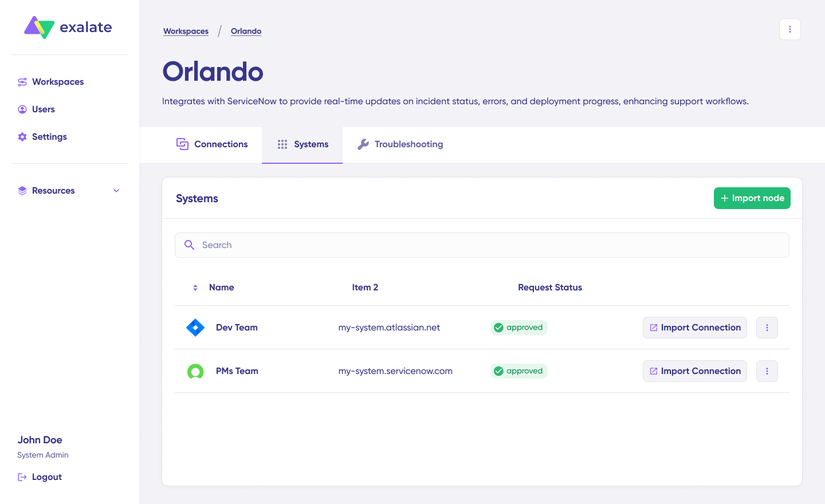
Task: Click the logout arrow icon
Action: click(x=22, y=477)
